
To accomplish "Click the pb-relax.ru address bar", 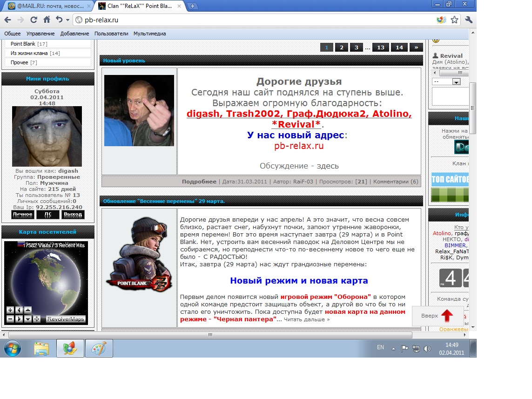I will click(x=256, y=20).
